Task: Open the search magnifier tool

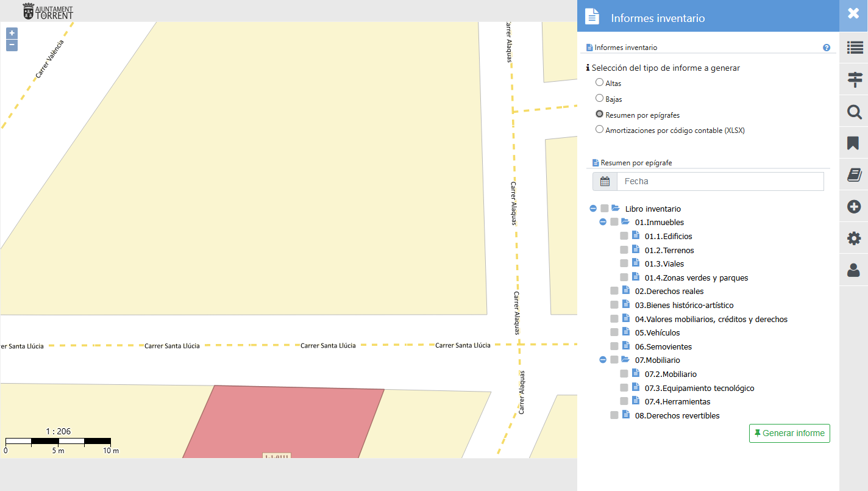Action: pyautogui.click(x=854, y=112)
